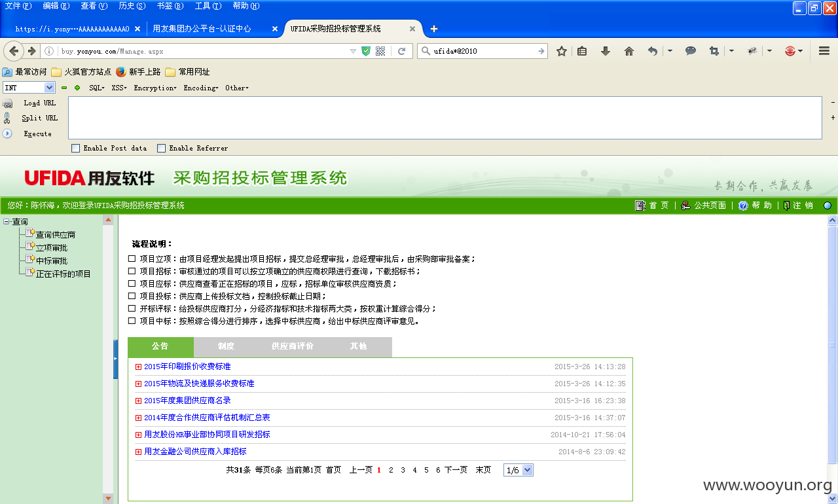Click the crop screenshot tool icon

point(714,51)
